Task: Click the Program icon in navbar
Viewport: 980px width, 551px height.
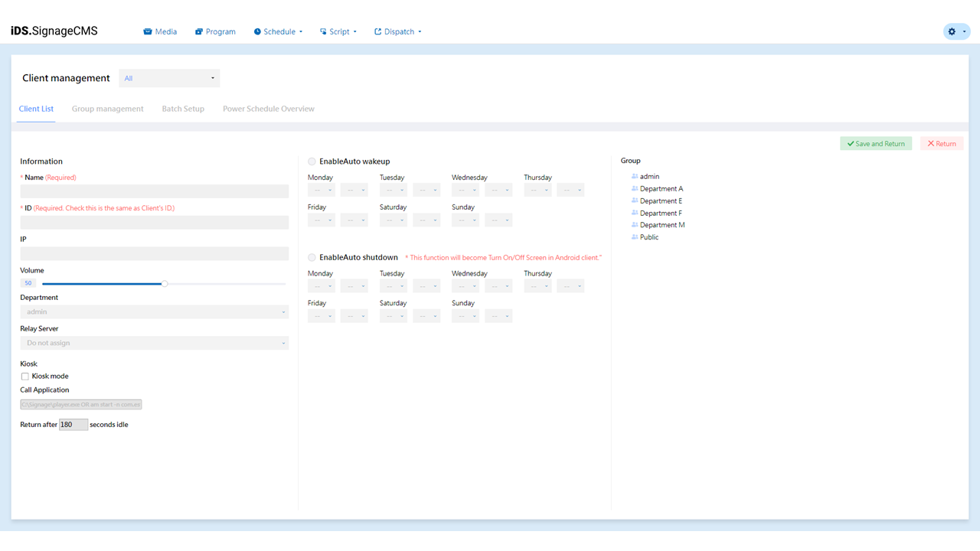Action: [x=199, y=31]
